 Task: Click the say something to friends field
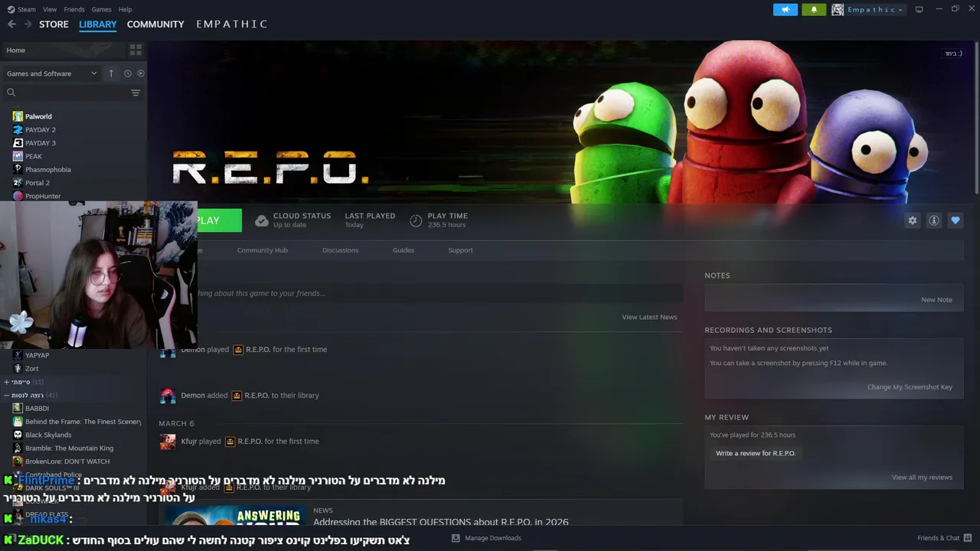[x=440, y=293]
